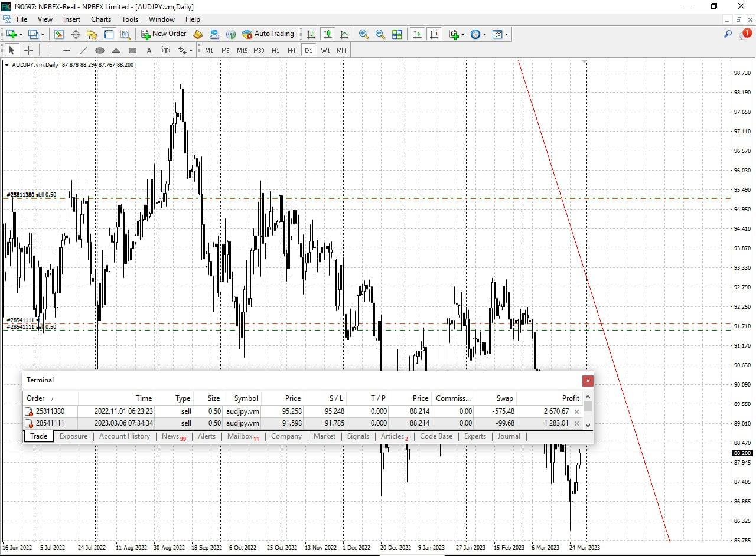This screenshot has height=556, width=756.
Task: Open the Charts menu
Action: pyautogui.click(x=101, y=19)
